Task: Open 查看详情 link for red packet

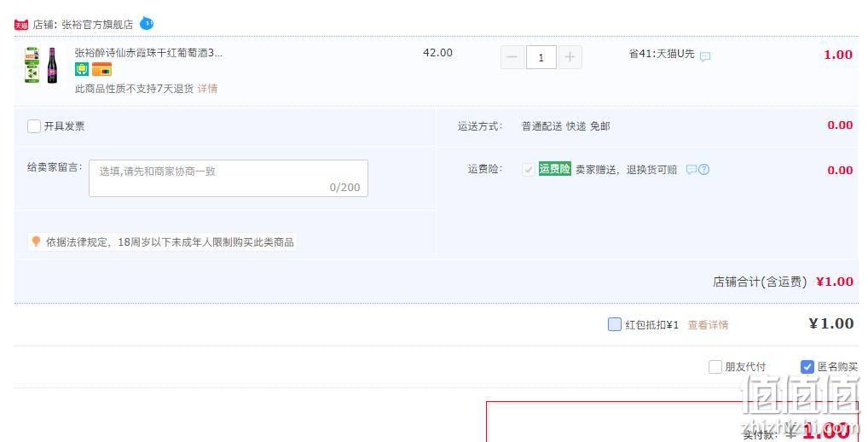Action: click(708, 325)
